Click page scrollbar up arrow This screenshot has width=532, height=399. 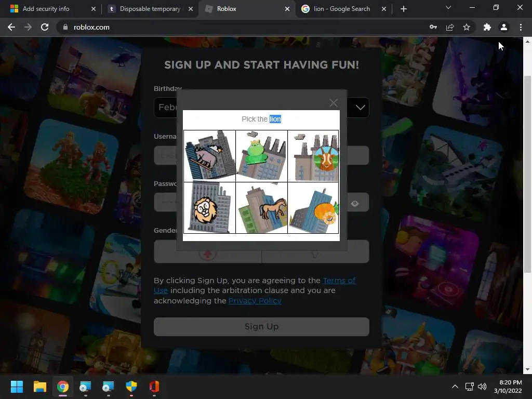[x=527, y=42]
